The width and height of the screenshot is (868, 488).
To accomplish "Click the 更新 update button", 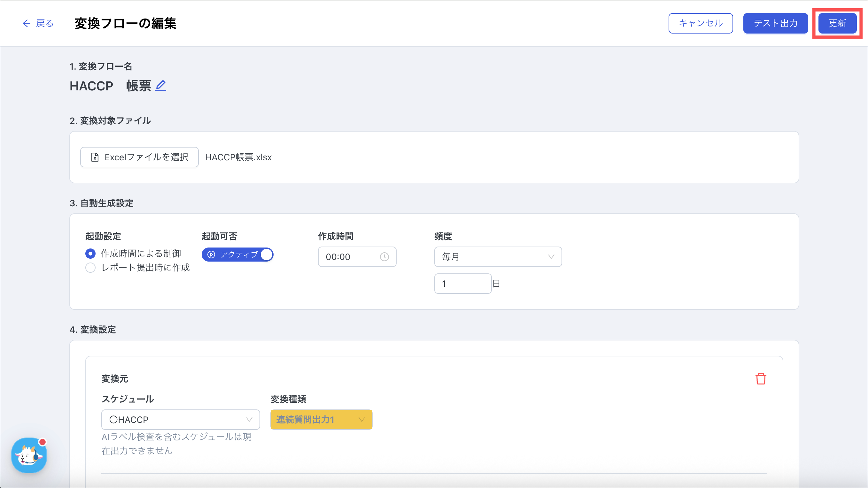I will point(837,23).
